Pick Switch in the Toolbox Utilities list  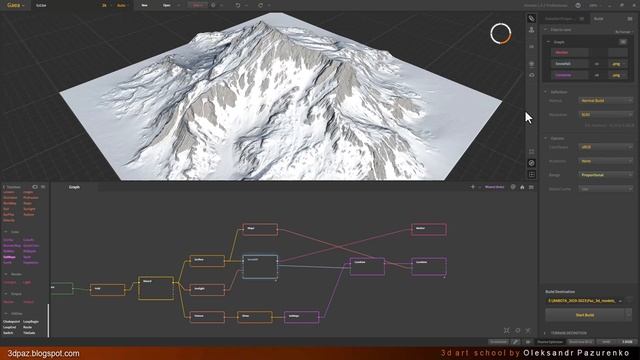(8, 333)
